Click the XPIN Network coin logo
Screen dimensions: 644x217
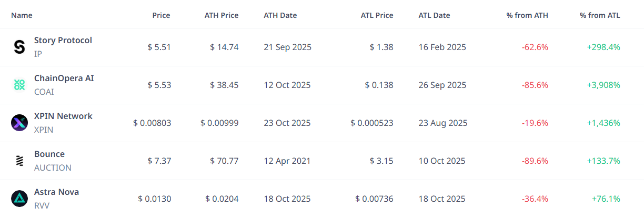19,123
